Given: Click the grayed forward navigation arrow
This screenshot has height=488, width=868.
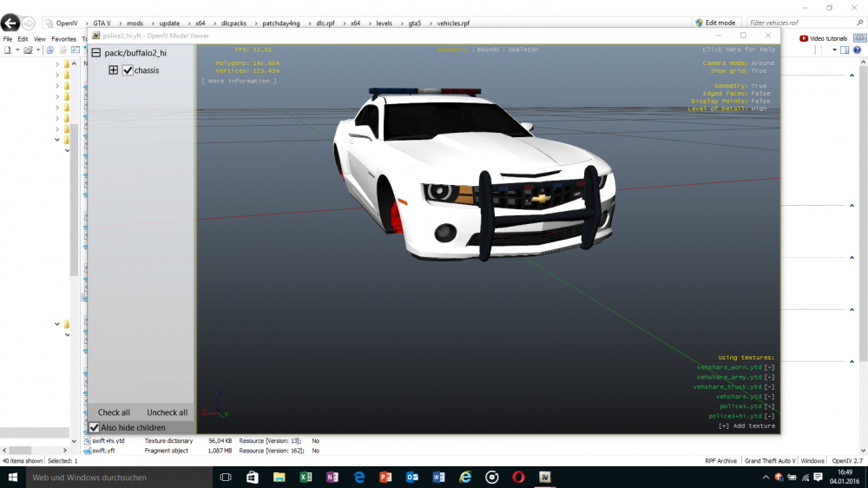Looking at the screenshot, I should 29,23.
